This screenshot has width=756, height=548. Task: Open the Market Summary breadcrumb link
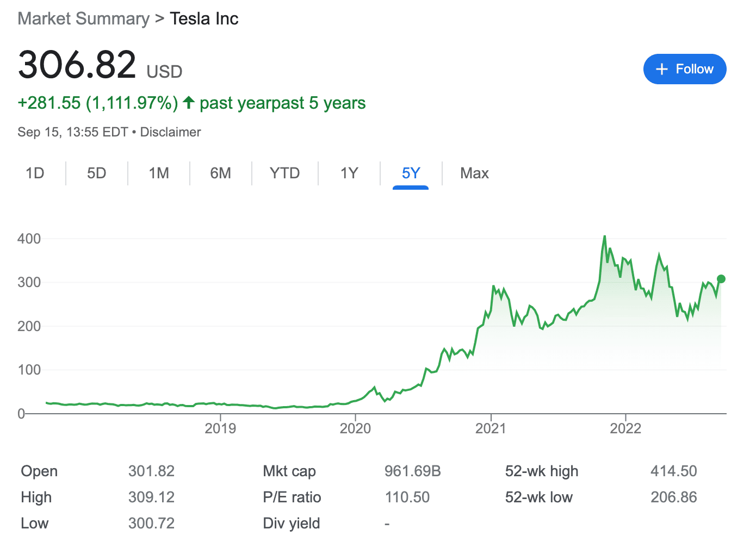pos(83,18)
